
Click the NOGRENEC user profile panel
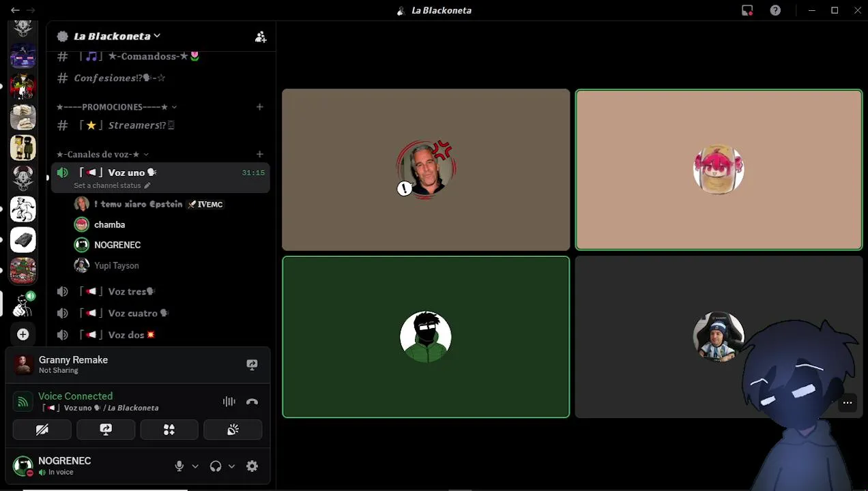pos(55,466)
